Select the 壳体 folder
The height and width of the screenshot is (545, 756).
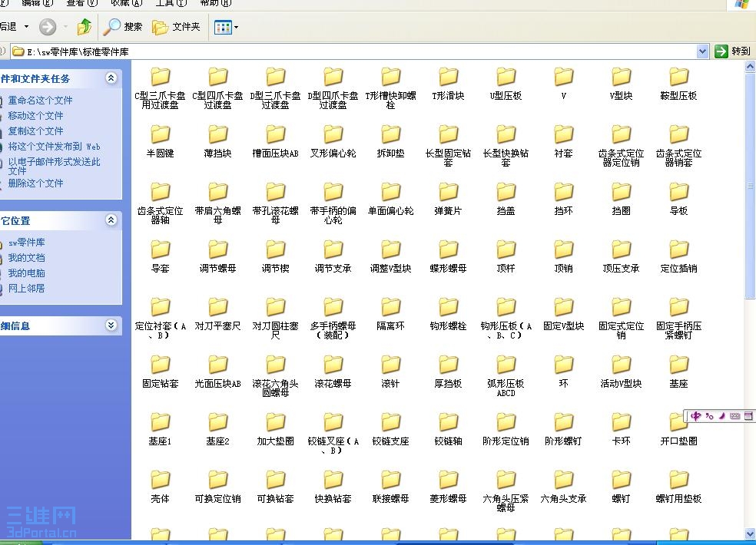[x=160, y=487]
